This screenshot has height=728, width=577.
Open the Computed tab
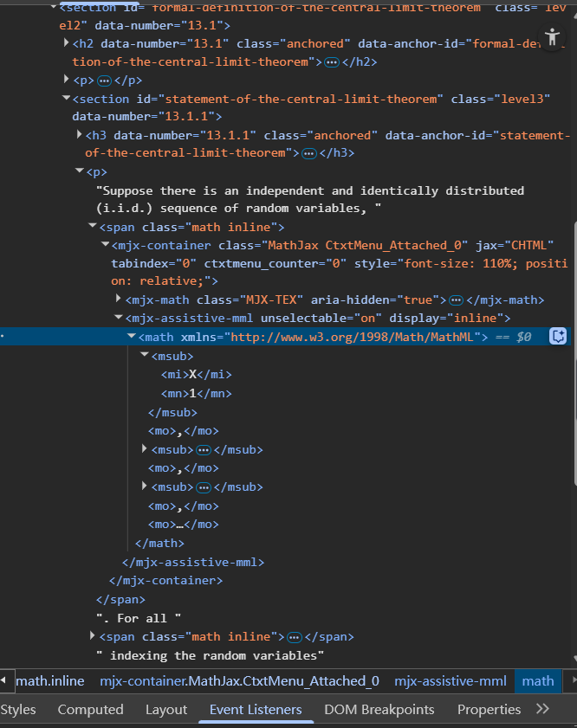pyautogui.click(x=90, y=710)
